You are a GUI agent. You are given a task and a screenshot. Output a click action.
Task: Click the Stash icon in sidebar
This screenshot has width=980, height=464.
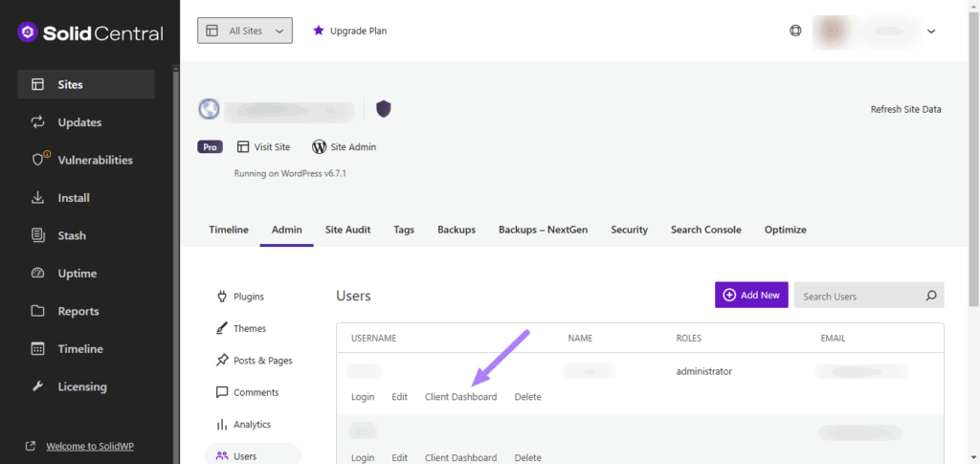coord(38,235)
